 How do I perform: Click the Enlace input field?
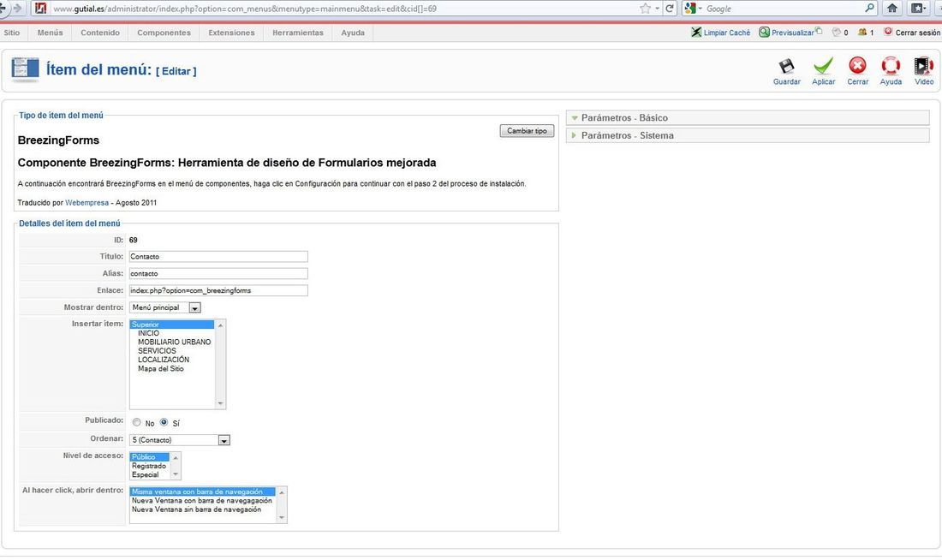pos(218,290)
